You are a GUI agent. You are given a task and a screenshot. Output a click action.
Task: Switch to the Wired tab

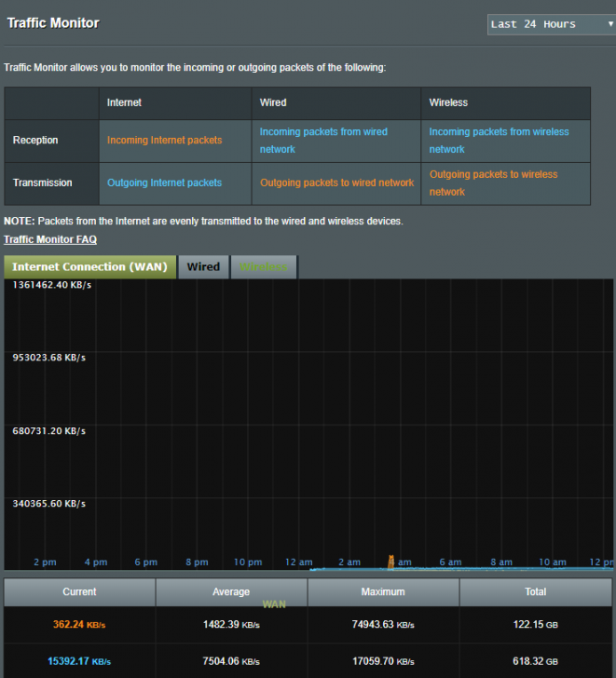point(203,266)
